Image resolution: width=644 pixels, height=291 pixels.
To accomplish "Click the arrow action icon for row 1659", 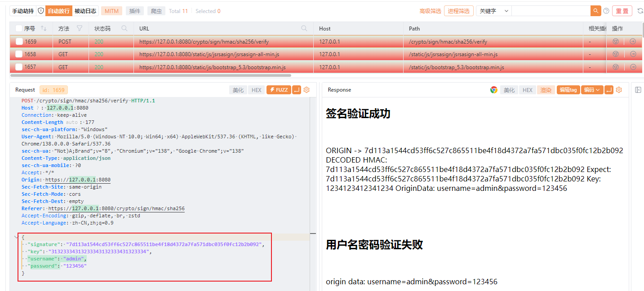I will 633,41.
